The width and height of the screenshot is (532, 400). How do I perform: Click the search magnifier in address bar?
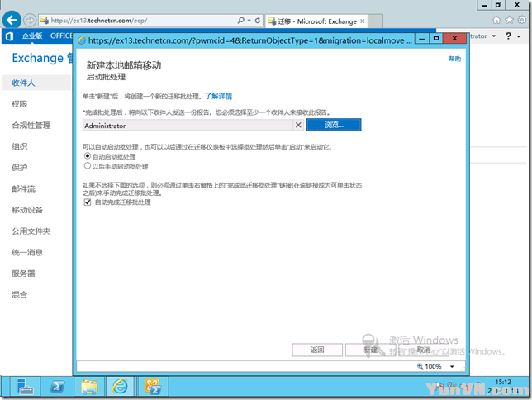(241, 21)
